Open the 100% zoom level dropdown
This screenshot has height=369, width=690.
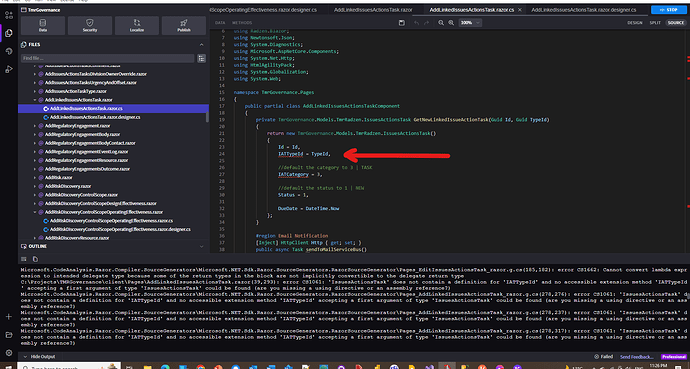(x=470, y=22)
